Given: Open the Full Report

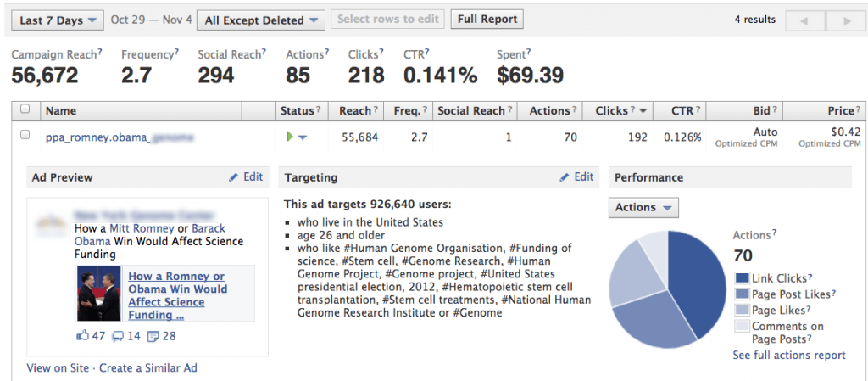Looking at the screenshot, I should pyautogui.click(x=487, y=19).
